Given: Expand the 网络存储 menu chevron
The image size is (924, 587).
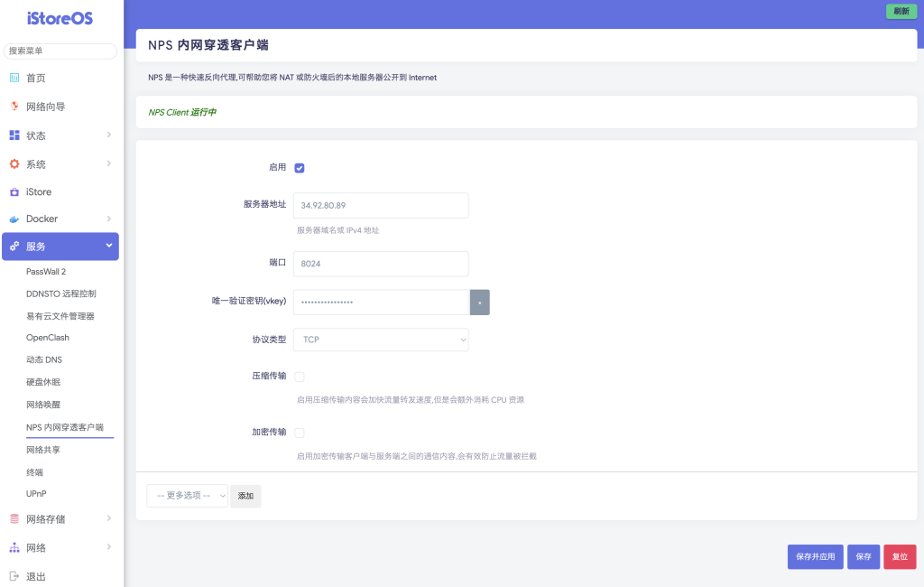Looking at the screenshot, I should pyautogui.click(x=109, y=518).
